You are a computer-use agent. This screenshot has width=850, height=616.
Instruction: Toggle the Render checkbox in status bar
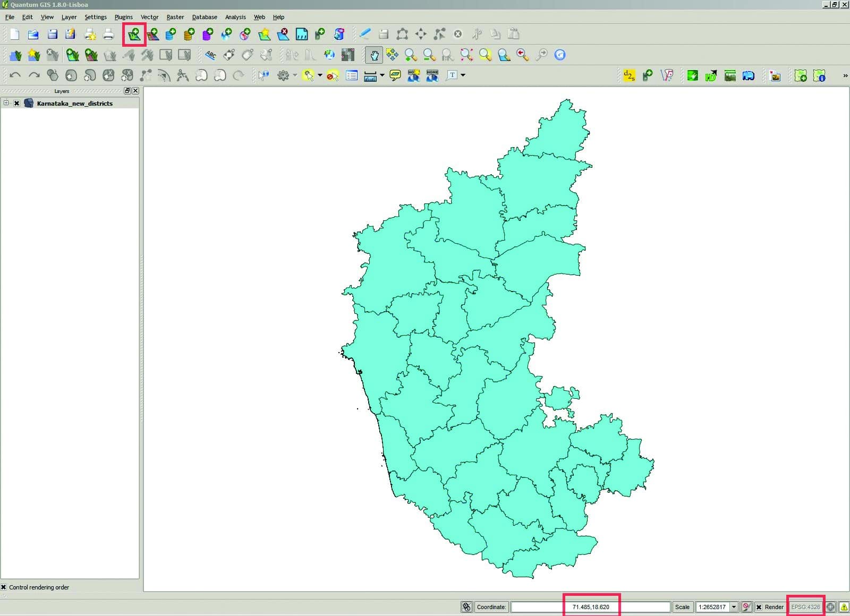[x=759, y=606]
